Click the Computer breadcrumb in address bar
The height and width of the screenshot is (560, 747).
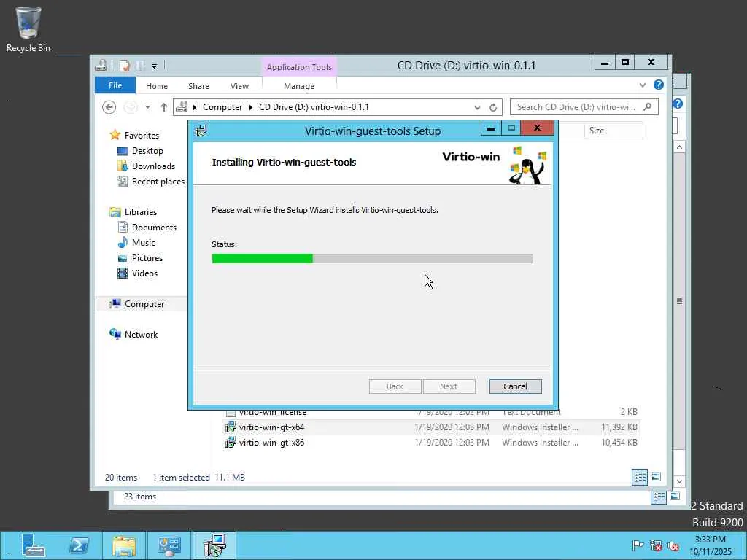tap(222, 107)
